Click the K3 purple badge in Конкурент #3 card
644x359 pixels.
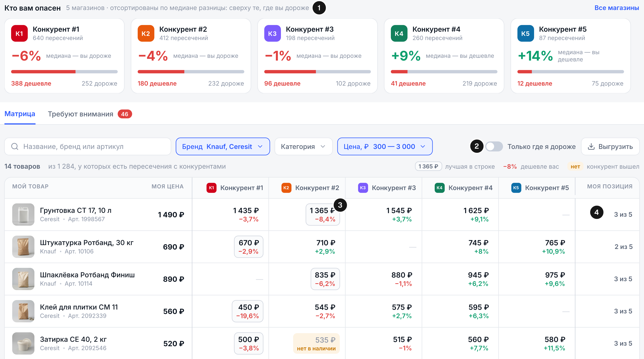click(x=272, y=34)
